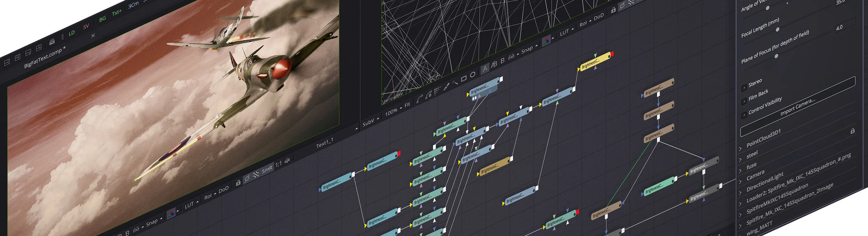Image resolution: width=868 pixels, height=236 pixels.
Task: Toggle DoD in wireframe viewer
Action: point(599,17)
